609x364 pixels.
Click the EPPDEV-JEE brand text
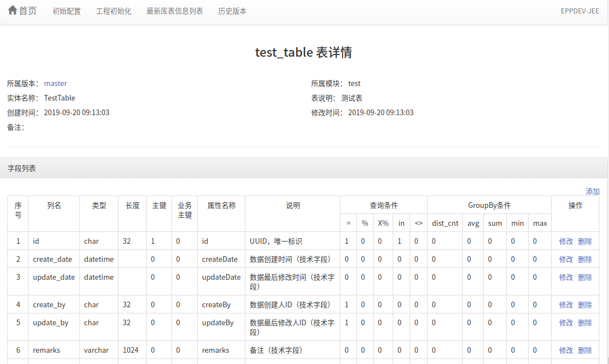[x=580, y=11]
